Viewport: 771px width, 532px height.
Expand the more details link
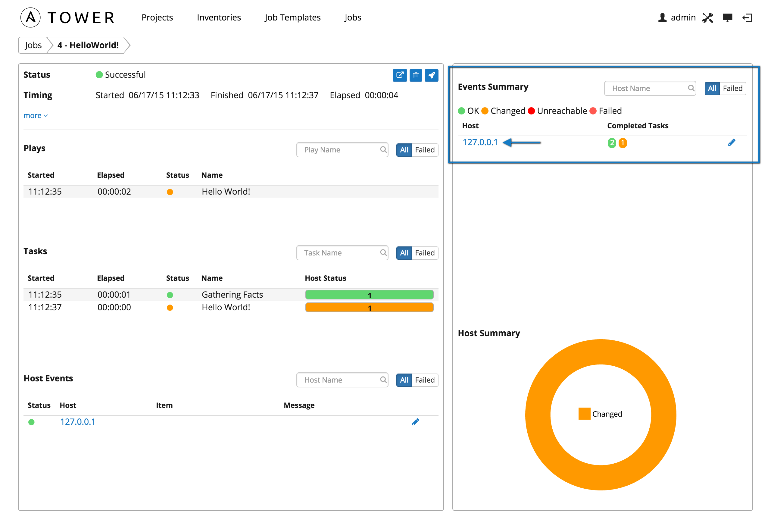tap(36, 115)
